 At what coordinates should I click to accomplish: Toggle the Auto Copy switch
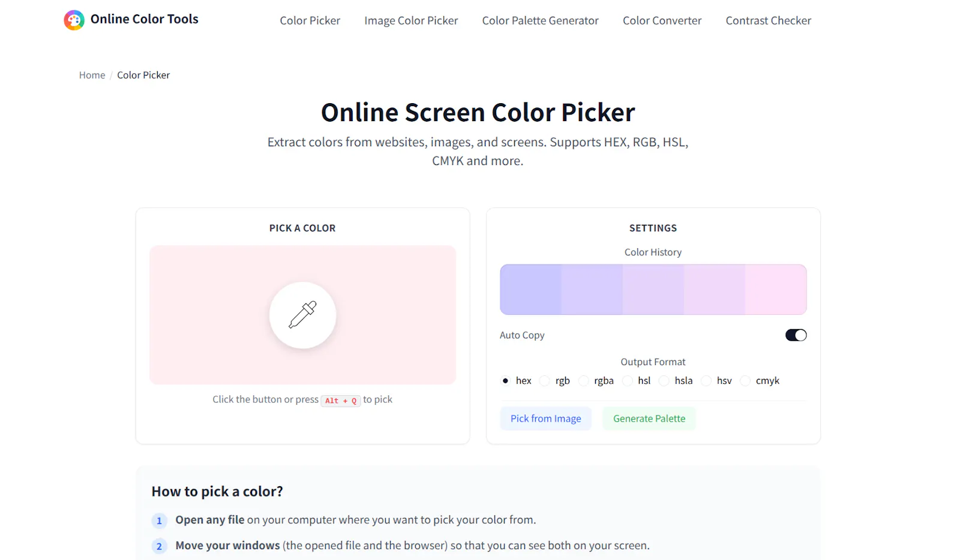coord(796,335)
